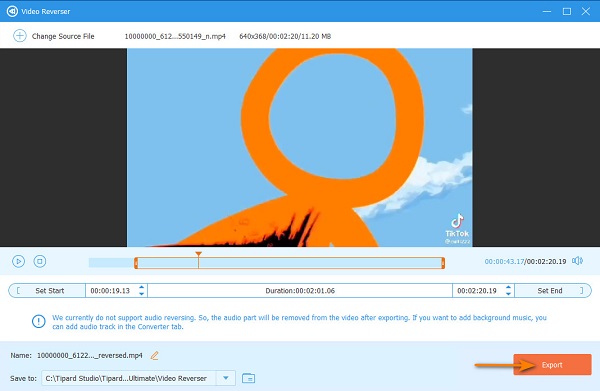Decrease start time with down arrow
The height and width of the screenshot is (391, 600).
[x=142, y=294]
